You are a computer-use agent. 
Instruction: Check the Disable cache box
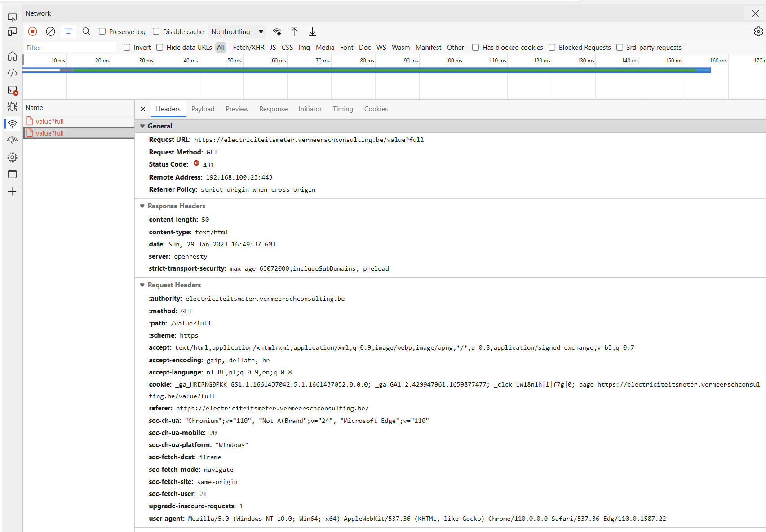pos(156,31)
